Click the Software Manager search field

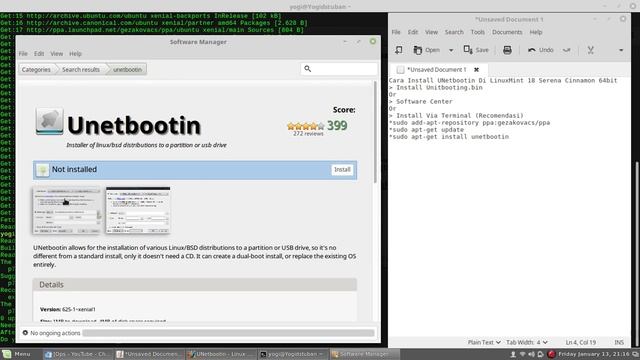[339, 69]
